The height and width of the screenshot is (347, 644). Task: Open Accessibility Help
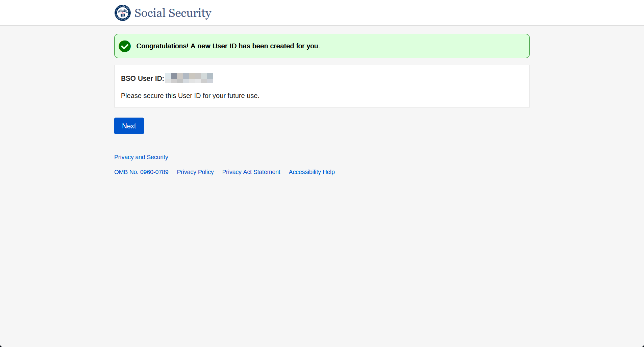311,172
